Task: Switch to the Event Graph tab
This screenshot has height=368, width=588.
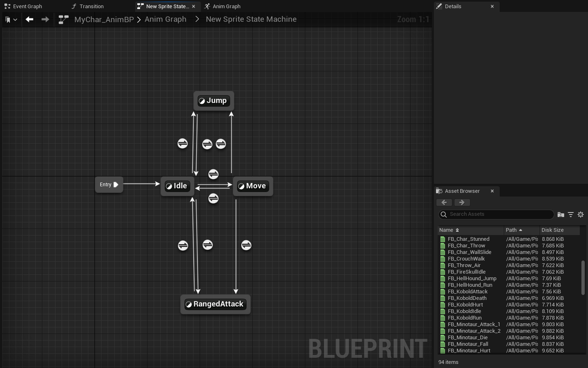Action: [23, 6]
